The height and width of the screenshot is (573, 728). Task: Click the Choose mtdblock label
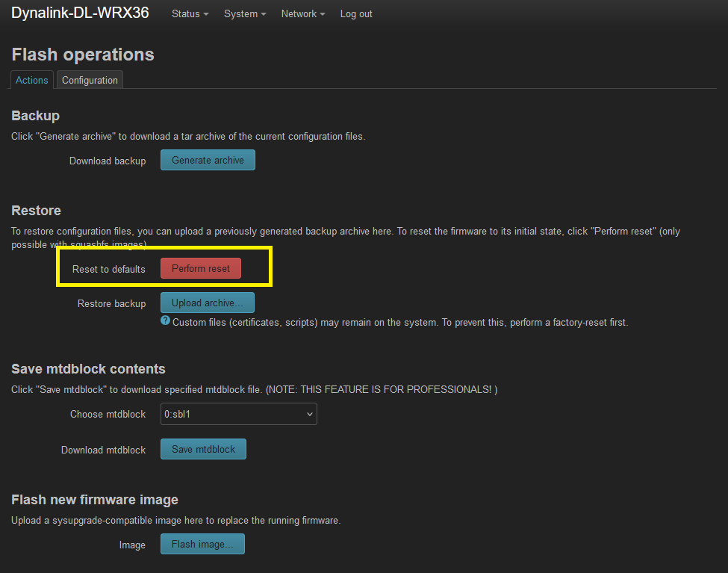[x=108, y=414]
